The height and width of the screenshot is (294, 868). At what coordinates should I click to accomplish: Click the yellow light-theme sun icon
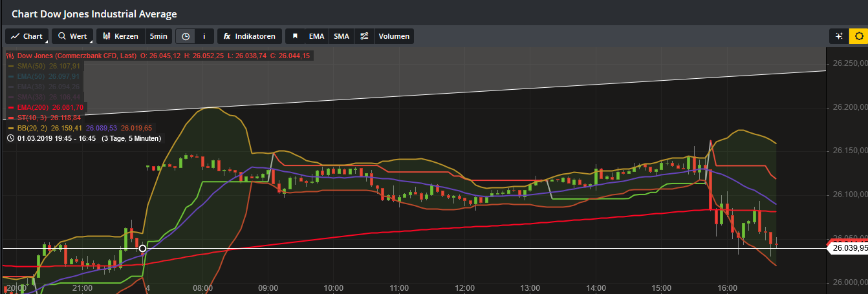click(x=858, y=36)
